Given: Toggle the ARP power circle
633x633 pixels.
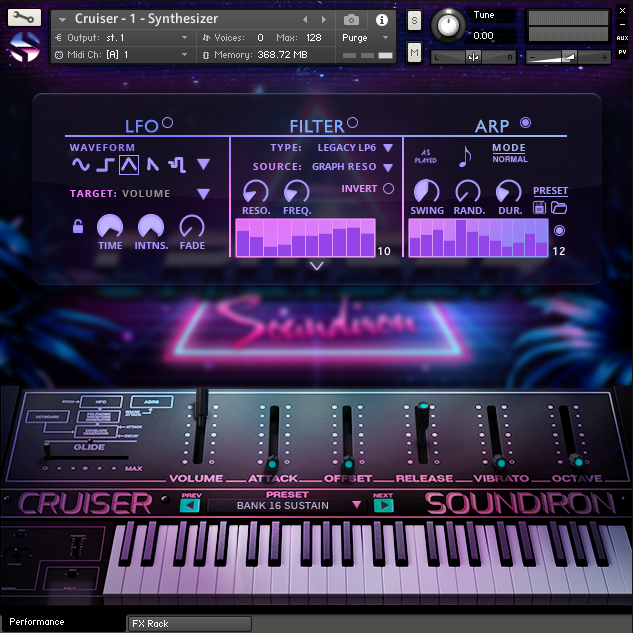Looking at the screenshot, I should pos(525,122).
